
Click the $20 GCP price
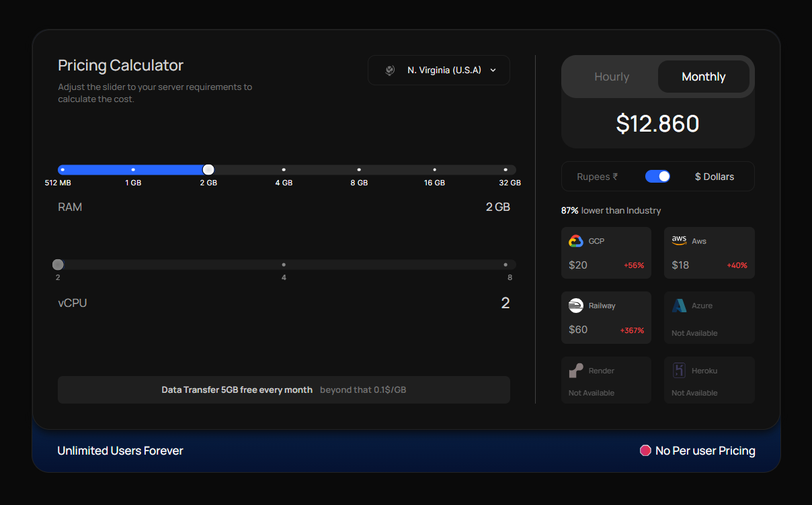pos(578,265)
